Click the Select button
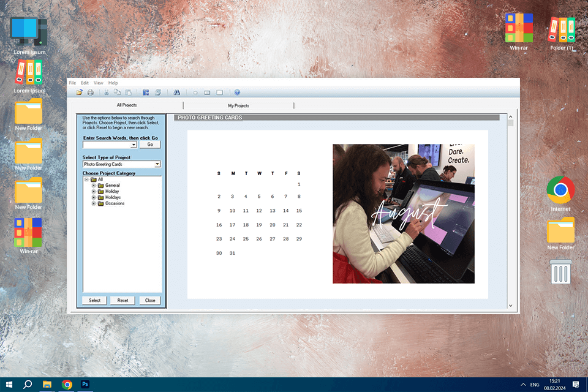 [94, 301]
